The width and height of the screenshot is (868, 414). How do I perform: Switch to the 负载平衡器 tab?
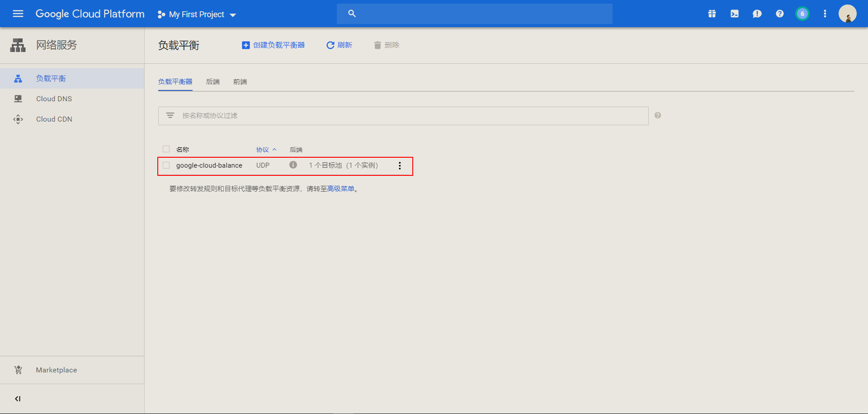pos(175,82)
